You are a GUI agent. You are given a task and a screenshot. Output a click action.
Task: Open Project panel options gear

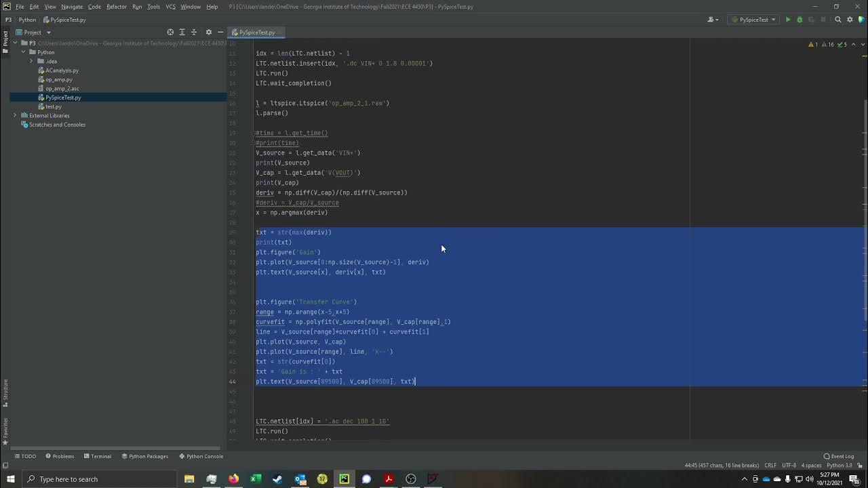pyautogui.click(x=209, y=32)
